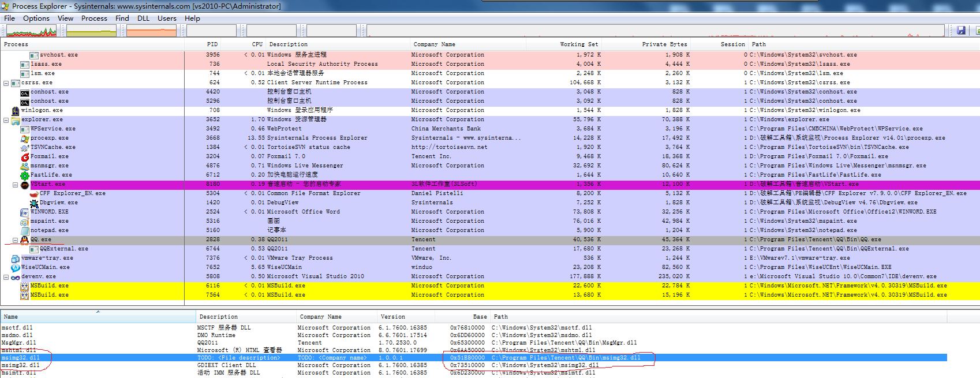Click the lsass.exe process icon
Viewport: 980px width, 378px height.
tap(25, 65)
